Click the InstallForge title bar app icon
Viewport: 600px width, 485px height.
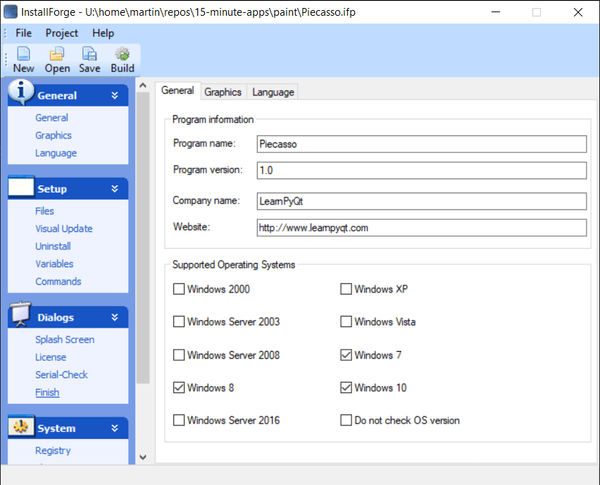[x=10, y=12]
